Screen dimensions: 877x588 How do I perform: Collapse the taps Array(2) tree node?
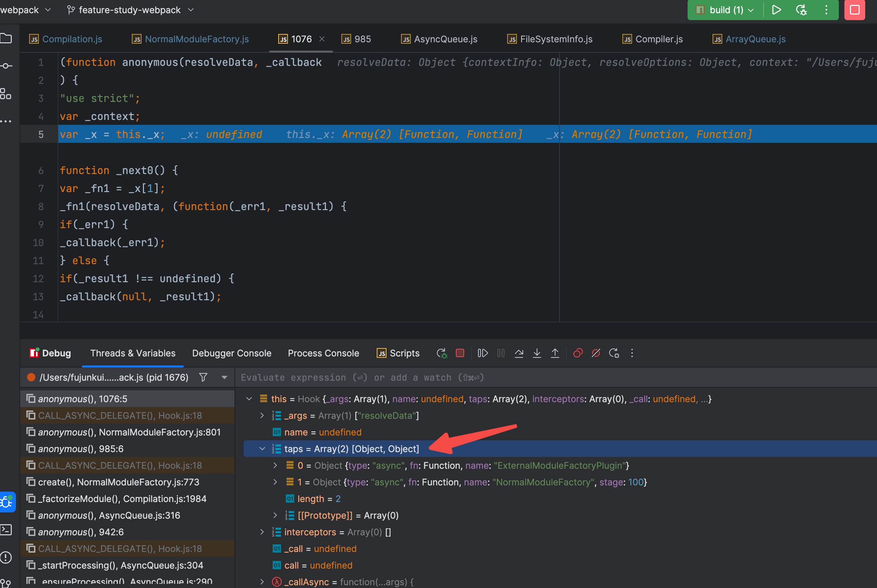coord(262,449)
